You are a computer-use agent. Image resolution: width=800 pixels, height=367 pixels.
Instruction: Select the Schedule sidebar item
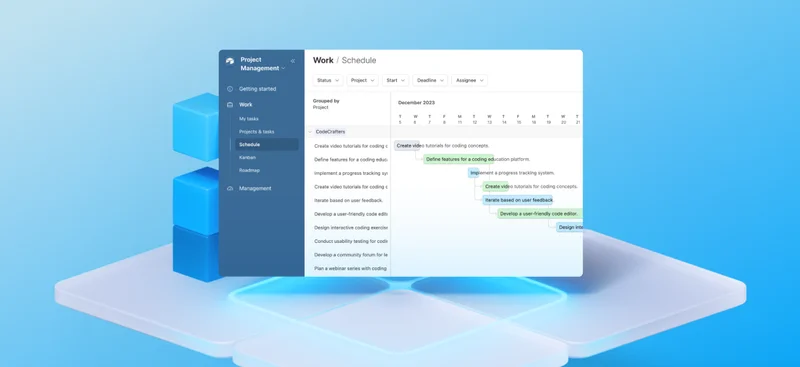point(266,144)
